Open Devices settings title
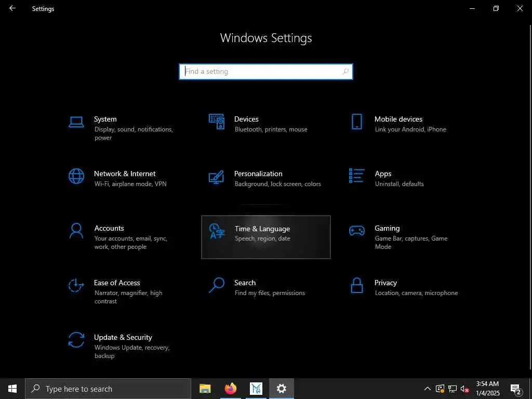The image size is (532, 399). click(246, 119)
